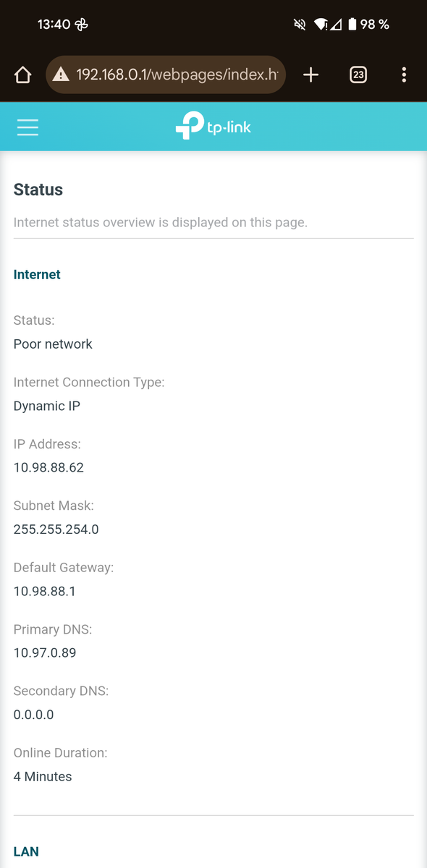The image size is (427, 868).
Task: Show the open tabs counter
Action: [x=358, y=75]
